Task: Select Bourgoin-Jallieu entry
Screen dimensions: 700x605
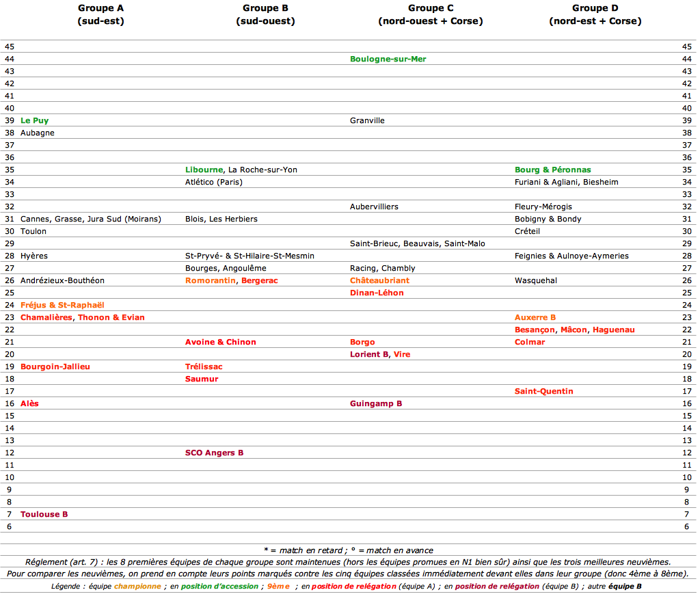Action: point(55,366)
